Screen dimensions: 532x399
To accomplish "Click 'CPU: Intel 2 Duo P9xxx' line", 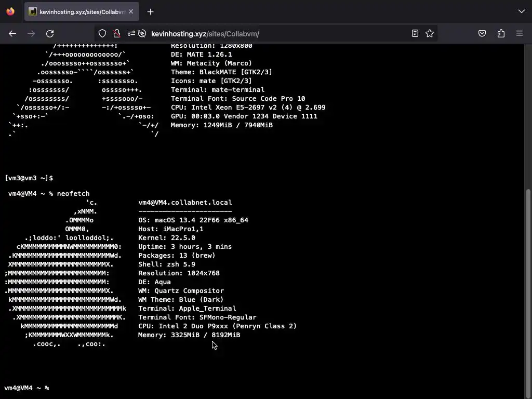I will click(218, 326).
